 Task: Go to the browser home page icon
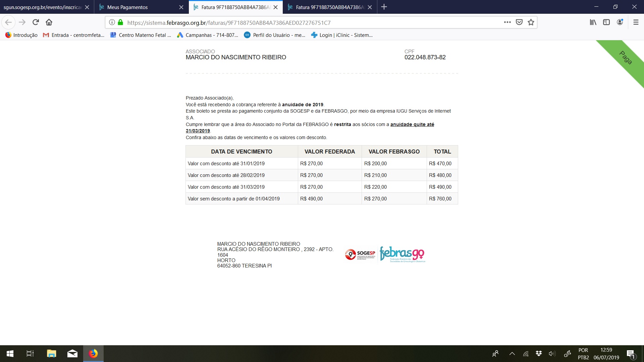49,22
